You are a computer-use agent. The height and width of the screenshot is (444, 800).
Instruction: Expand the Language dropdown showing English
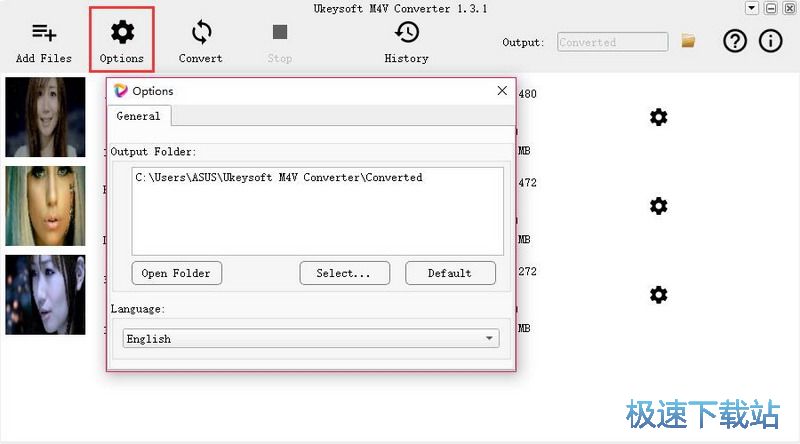(x=311, y=339)
